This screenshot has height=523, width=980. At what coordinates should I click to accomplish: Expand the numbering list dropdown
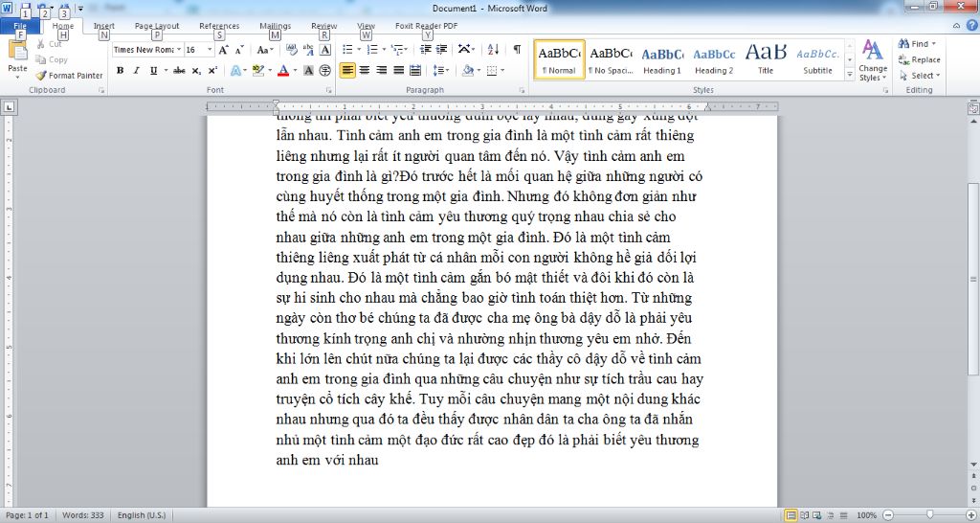coord(383,50)
